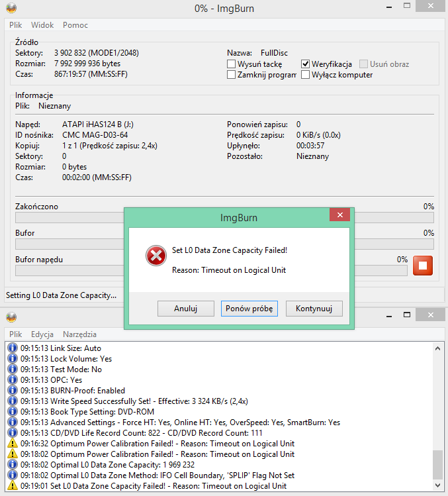Click info icon beside Write Speed Successfully Set

click(13, 401)
